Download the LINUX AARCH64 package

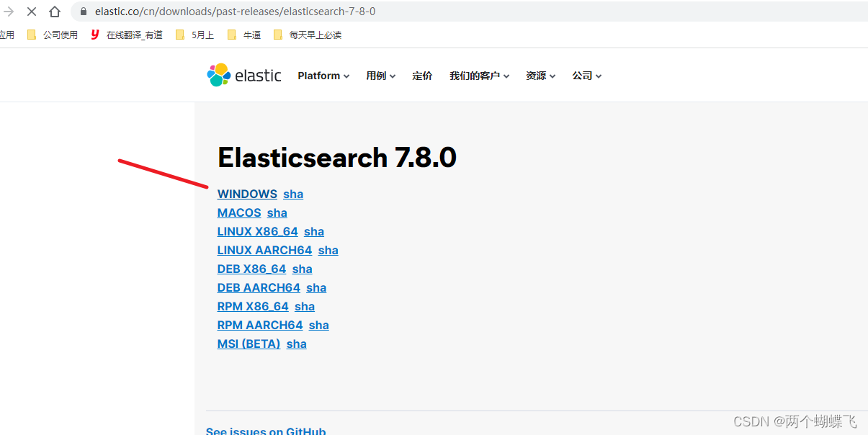point(264,250)
